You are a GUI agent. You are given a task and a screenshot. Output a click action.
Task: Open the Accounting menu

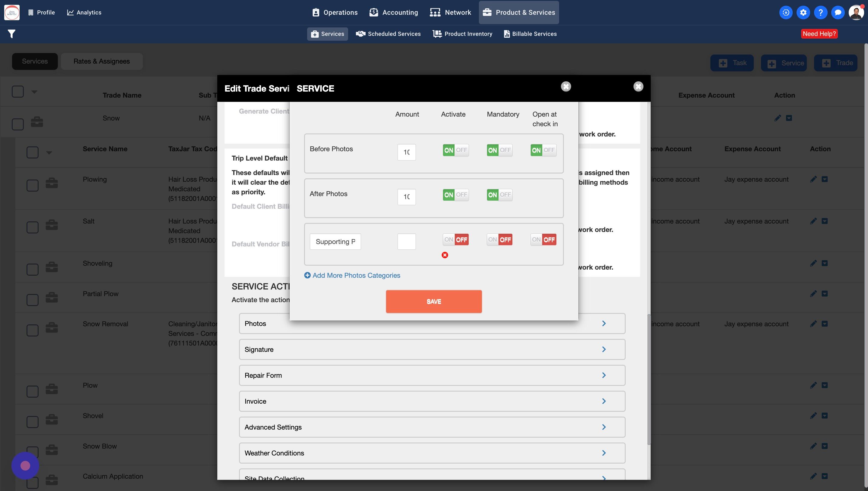(x=393, y=12)
